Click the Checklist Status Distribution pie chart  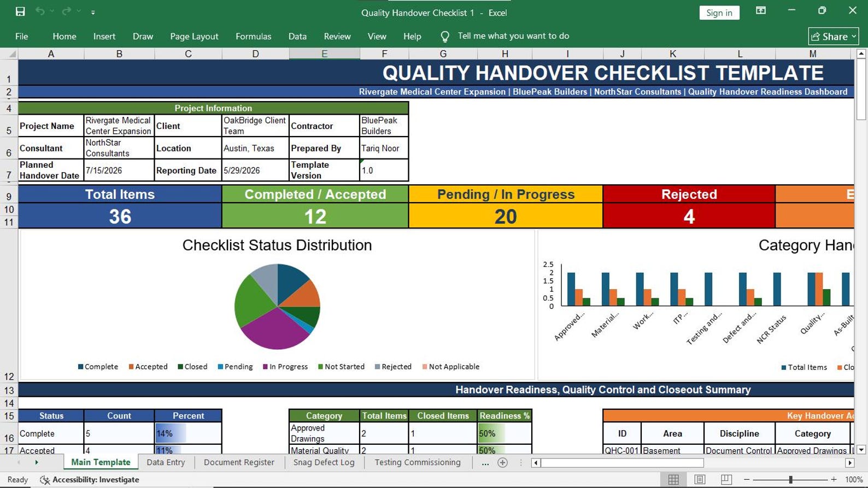click(277, 307)
